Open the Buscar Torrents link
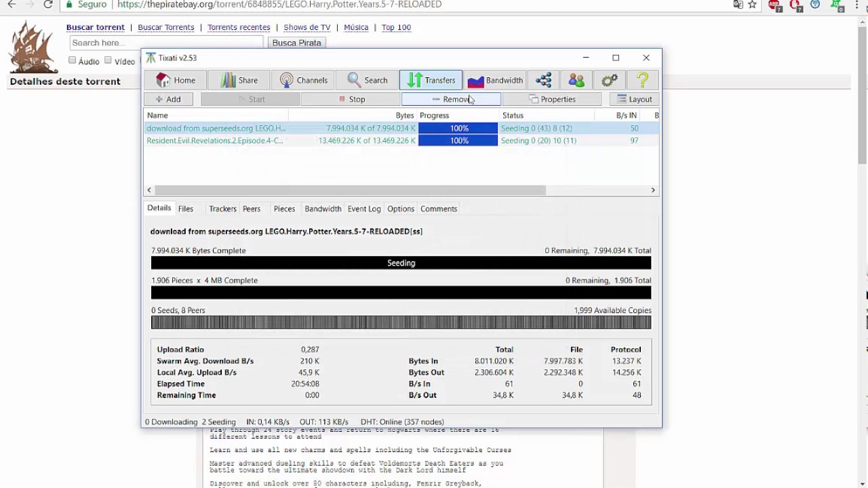The width and height of the screenshot is (868, 488). click(x=166, y=27)
